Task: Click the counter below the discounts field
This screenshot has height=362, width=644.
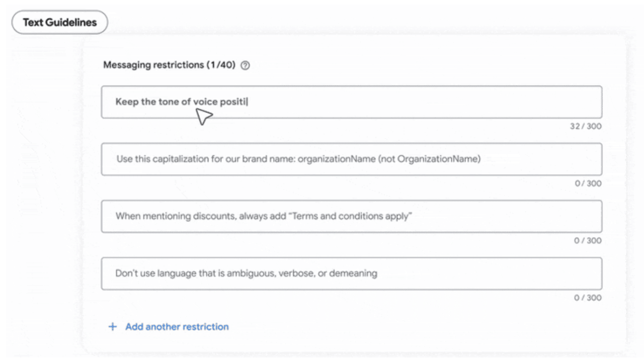Action: pos(588,241)
